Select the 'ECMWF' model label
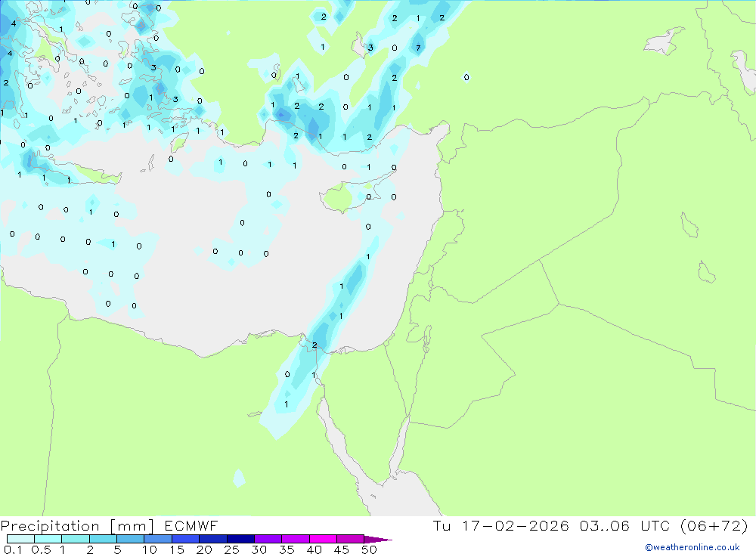The height and width of the screenshot is (554, 756). (191, 526)
